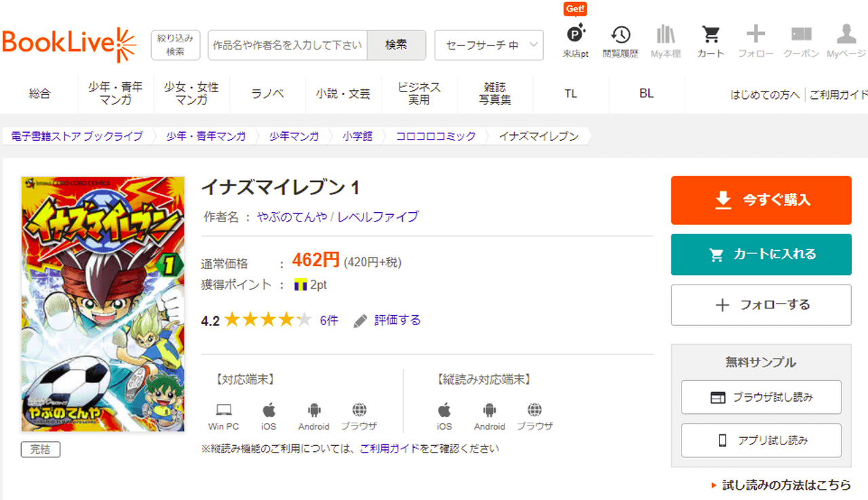868x500 pixels.
Task: Click the イナズマイレブン book cover thumbnail
Action: coord(103,304)
